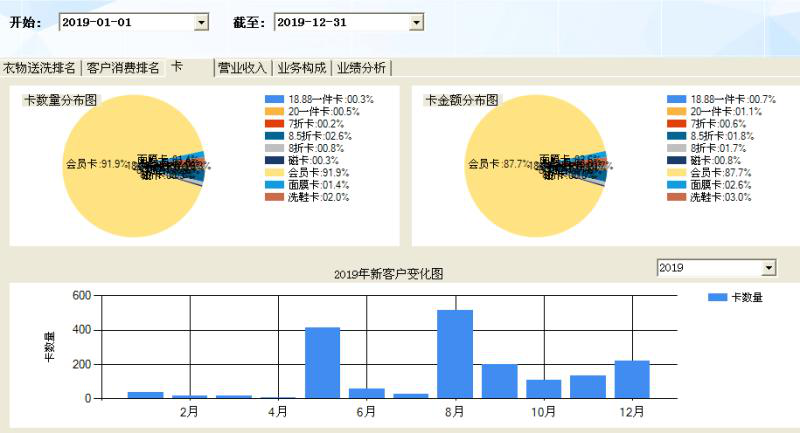Click the October bar in chart
The image size is (800, 433).
point(544,389)
